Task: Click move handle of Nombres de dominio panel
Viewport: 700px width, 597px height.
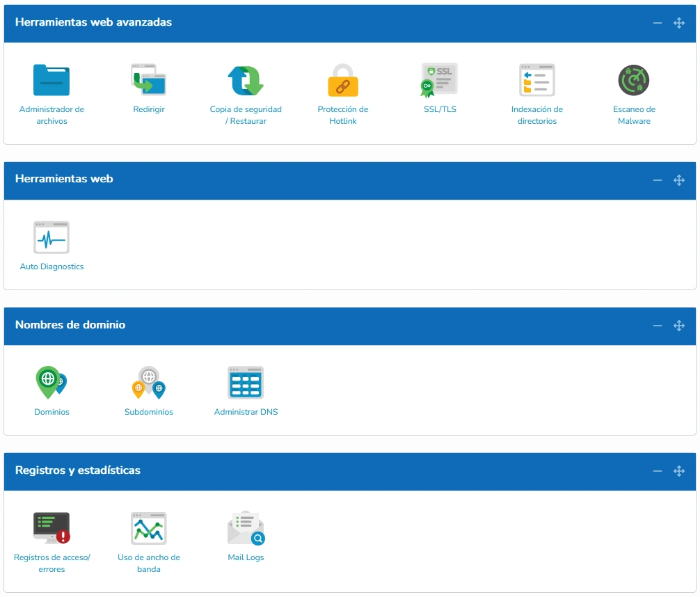Action: click(679, 326)
